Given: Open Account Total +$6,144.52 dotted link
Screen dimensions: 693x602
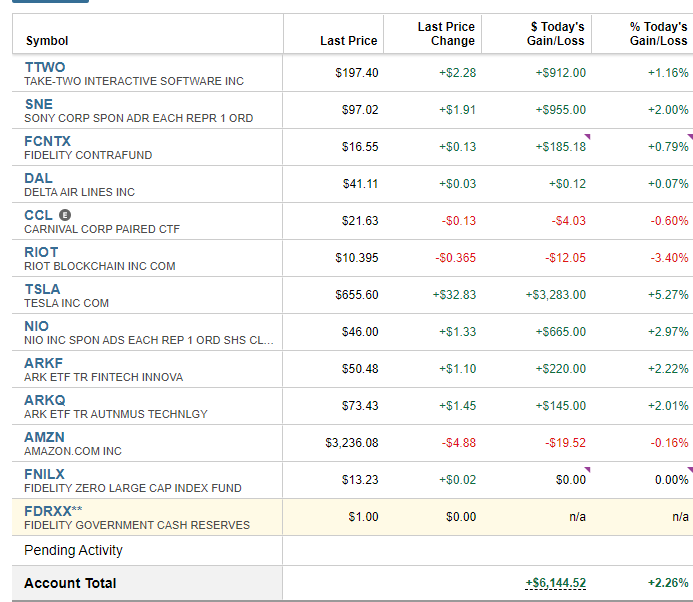Looking at the screenshot, I should [556, 583].
